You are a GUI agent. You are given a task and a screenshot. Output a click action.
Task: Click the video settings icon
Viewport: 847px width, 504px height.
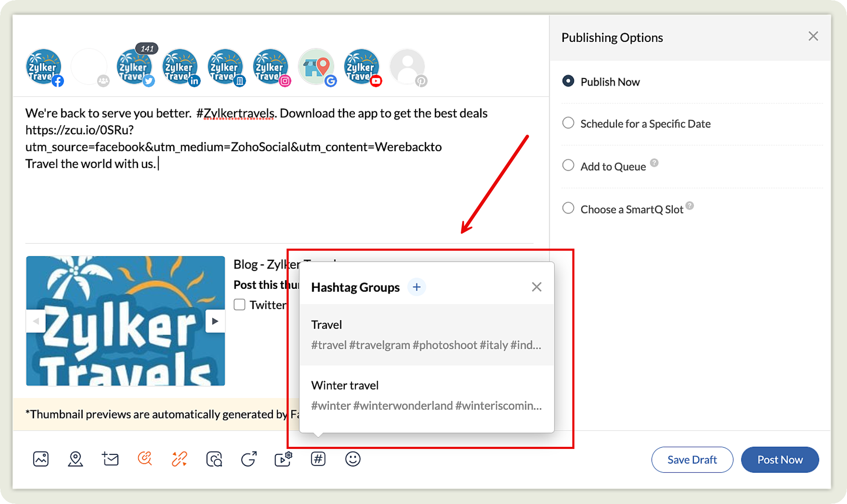tap(283, 459)
